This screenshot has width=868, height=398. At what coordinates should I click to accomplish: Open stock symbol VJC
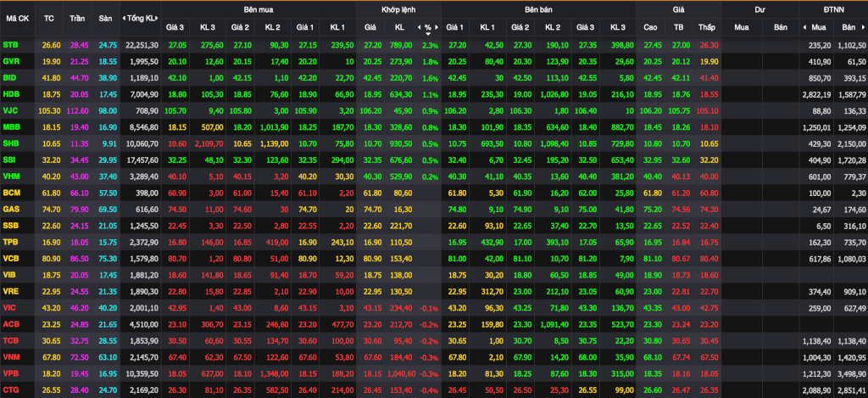click(10, 111)
